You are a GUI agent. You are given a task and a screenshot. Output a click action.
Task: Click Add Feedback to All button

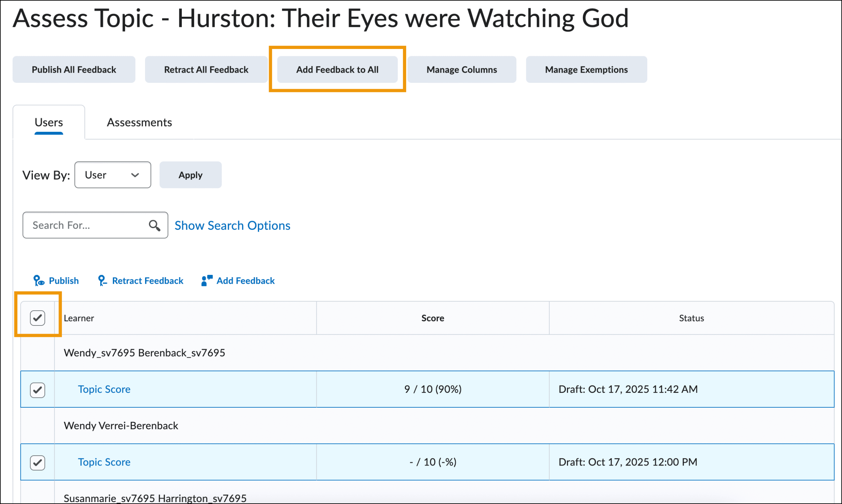click(x=337, y=70)
